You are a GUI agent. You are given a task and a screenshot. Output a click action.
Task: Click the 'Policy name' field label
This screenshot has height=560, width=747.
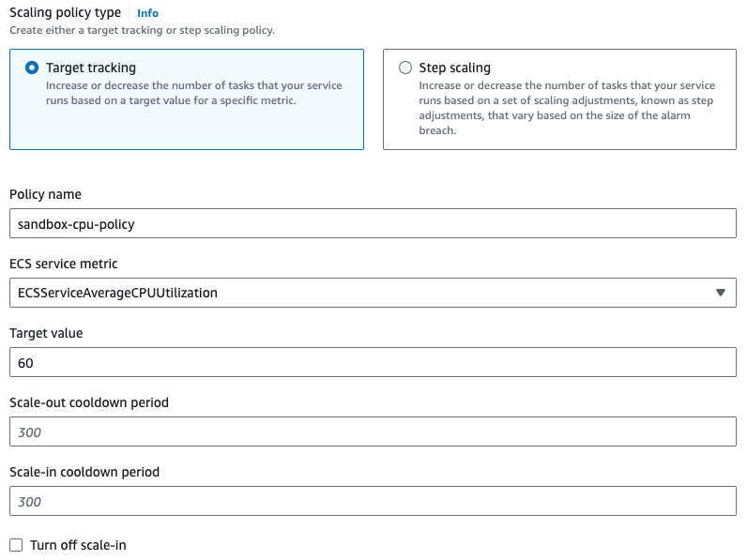45,194
